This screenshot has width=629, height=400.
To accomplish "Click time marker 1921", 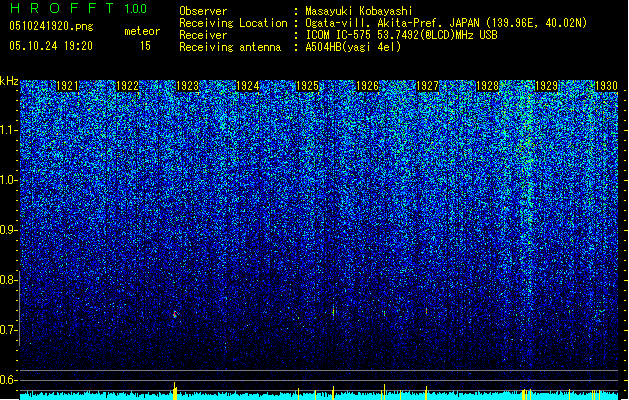I will click(67, 86).
